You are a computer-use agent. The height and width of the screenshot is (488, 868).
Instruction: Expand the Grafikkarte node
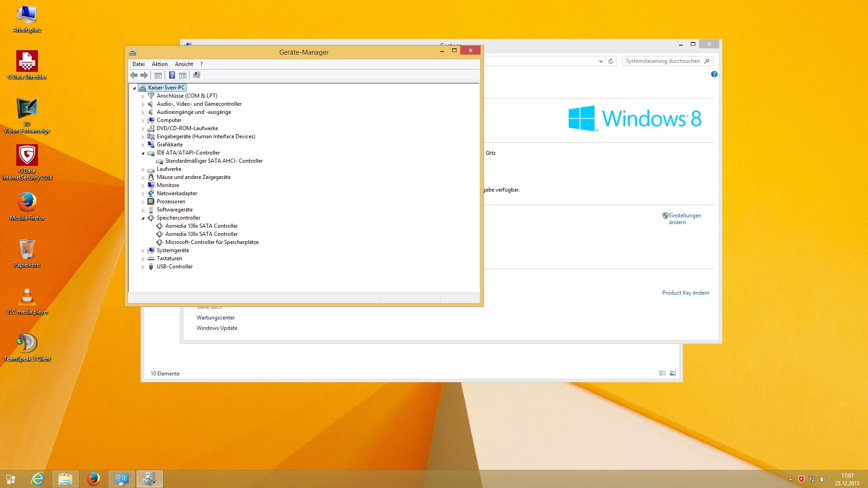(x=143, y=145)
